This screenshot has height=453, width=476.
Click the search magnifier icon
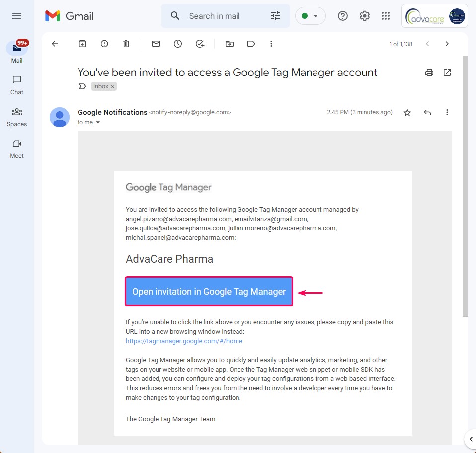point(175,16)
